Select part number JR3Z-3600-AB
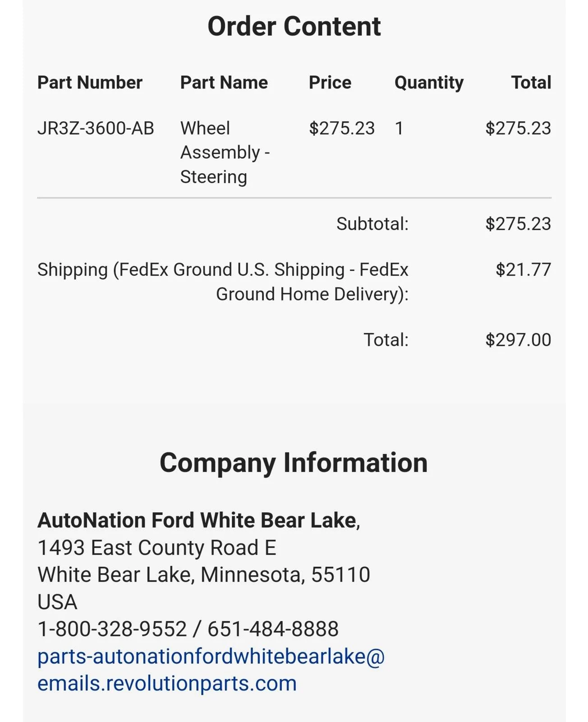Viewport: 588px width, 722px height. [96, 128]
